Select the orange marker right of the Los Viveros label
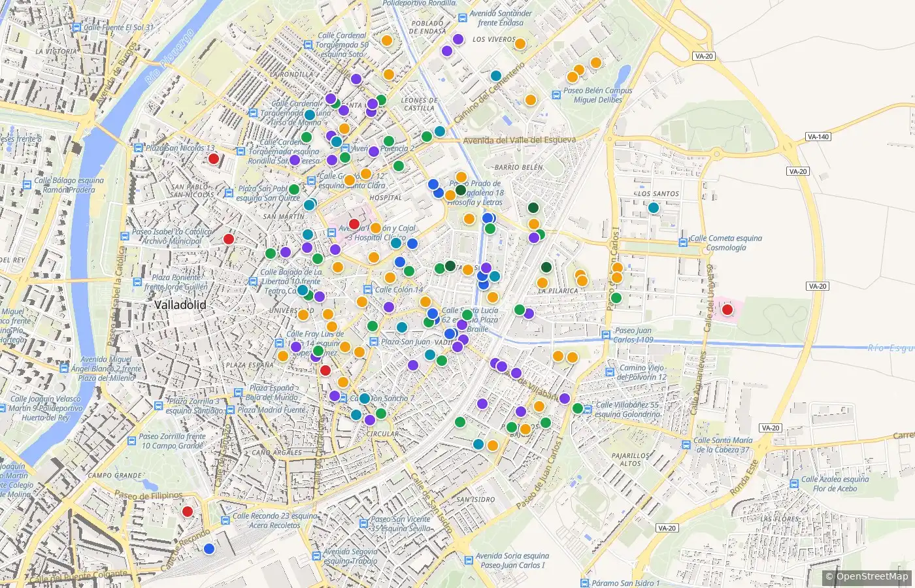The width and height of the screenshot is (915, 588). click(x=520, y=44)
